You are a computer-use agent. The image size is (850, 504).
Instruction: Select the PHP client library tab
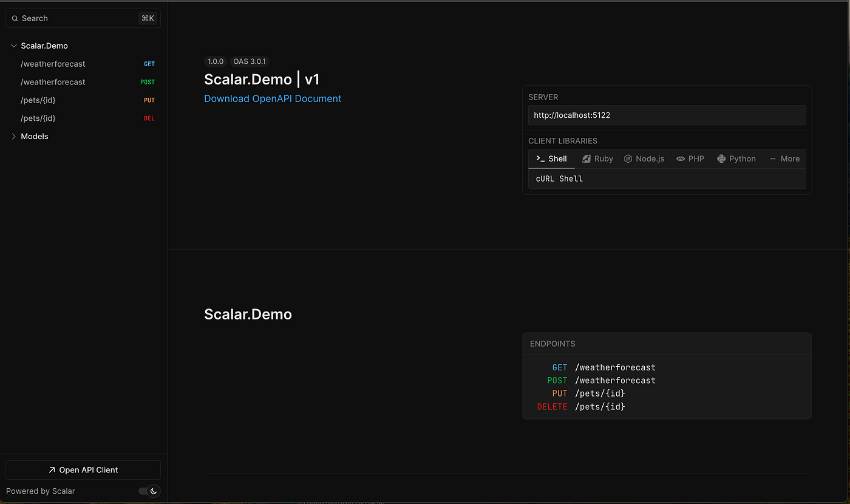690,158
